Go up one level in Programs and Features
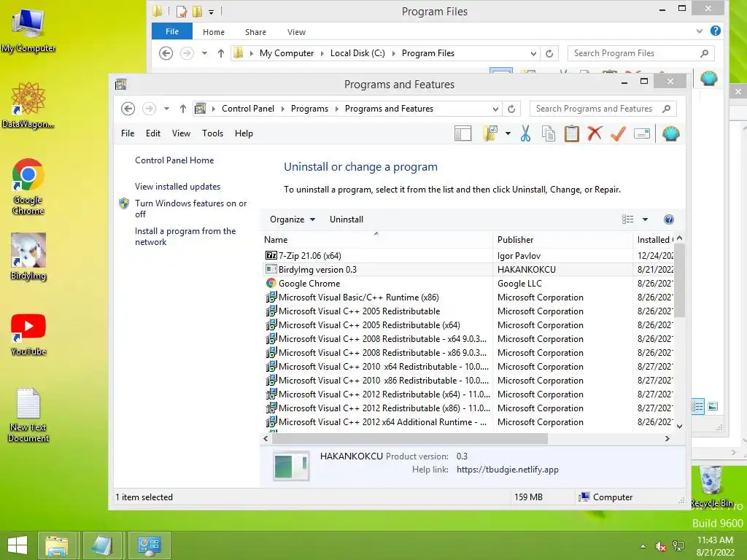This screenshot has width=747, height=560. (182, 109)
